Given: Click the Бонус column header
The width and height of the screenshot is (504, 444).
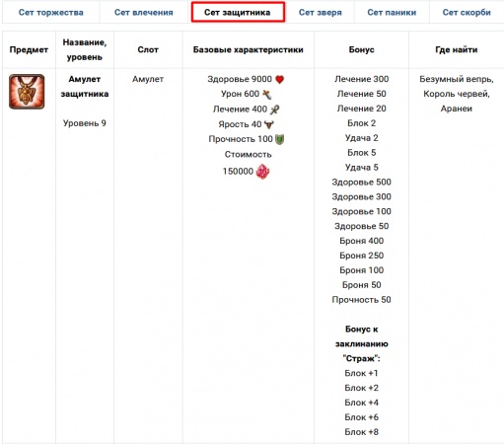Looking at the screenshot, I should [x=361, y=49].
